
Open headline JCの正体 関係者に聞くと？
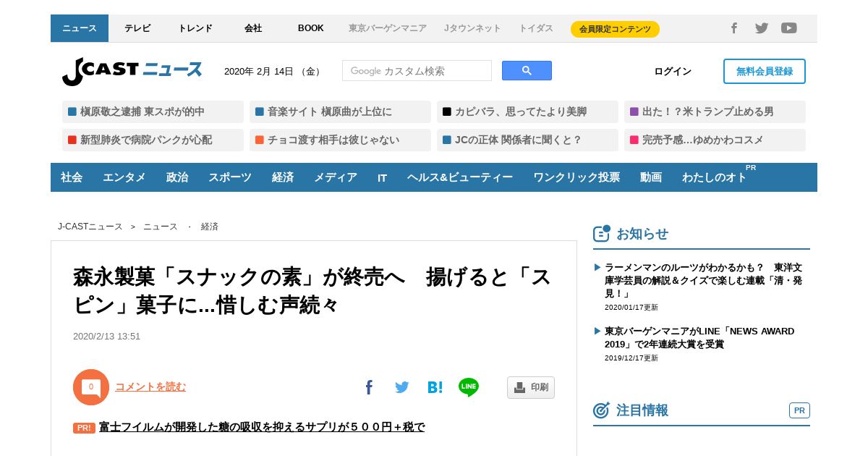527,140
